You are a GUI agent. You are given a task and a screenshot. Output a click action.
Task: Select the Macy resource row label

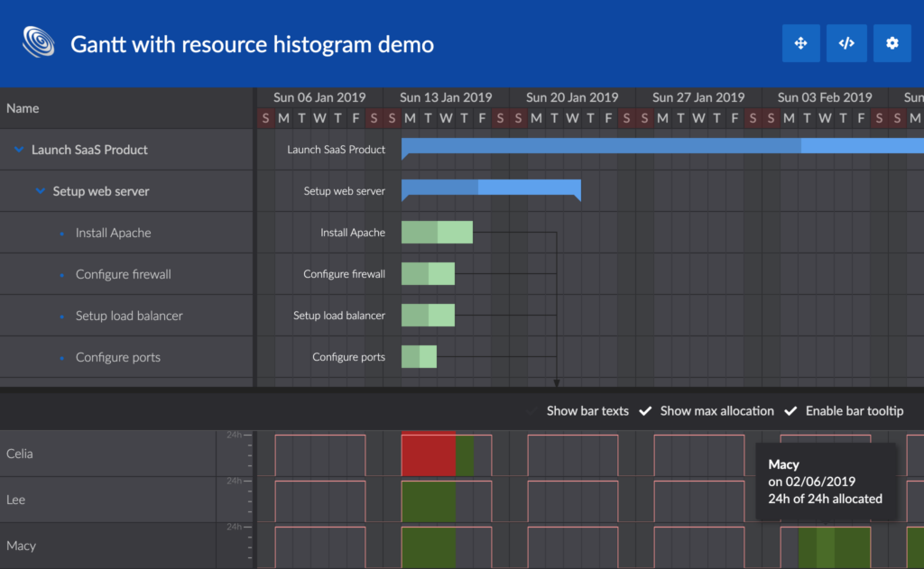point(22,546)
